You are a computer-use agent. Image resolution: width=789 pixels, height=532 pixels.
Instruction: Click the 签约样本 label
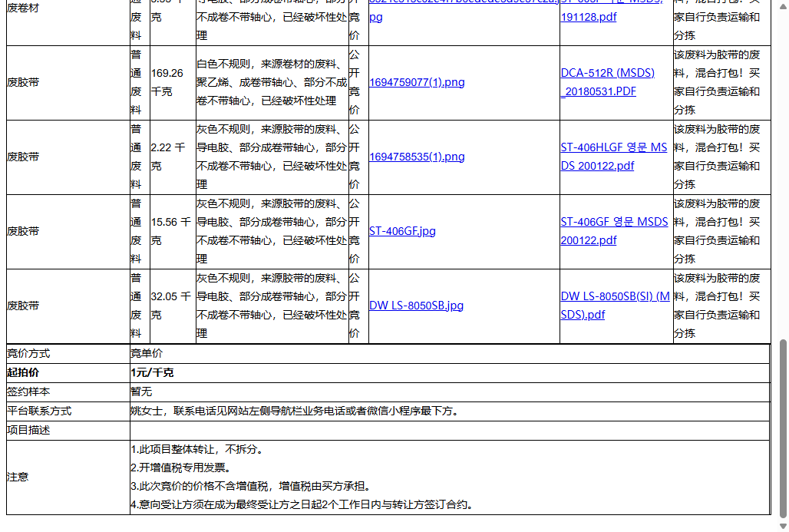28,392
